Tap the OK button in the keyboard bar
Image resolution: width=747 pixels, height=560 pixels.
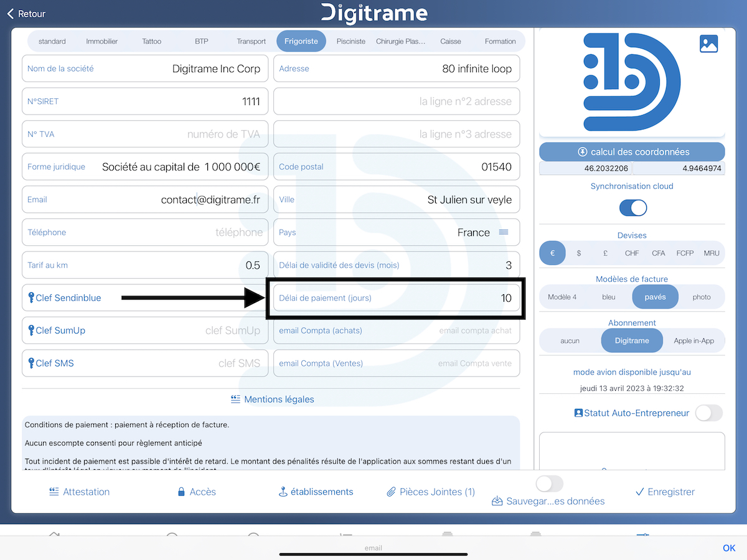(x=729, y=548)
